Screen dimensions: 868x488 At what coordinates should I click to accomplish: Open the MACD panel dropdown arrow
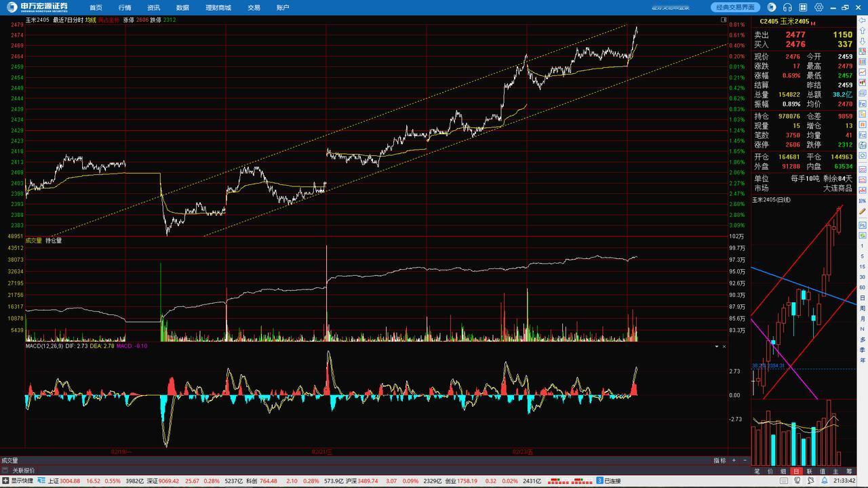tap(716, 346)
